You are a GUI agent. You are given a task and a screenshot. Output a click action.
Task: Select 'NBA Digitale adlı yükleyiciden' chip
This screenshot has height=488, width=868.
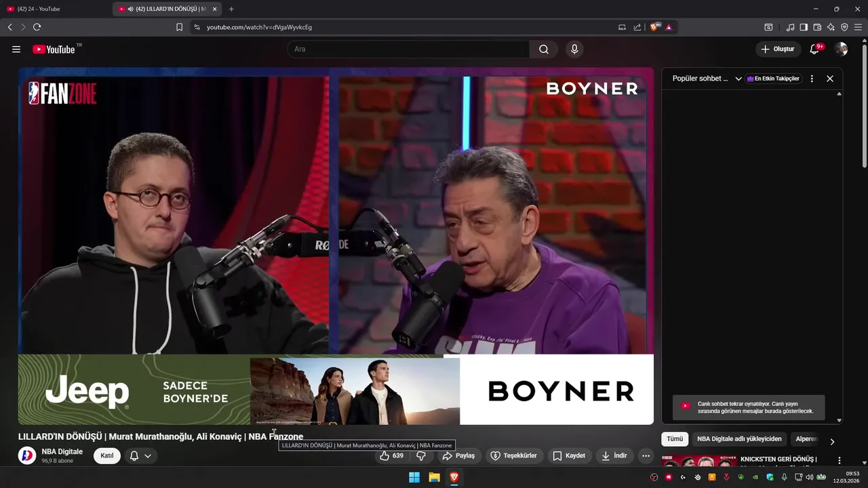pos(739,439)
